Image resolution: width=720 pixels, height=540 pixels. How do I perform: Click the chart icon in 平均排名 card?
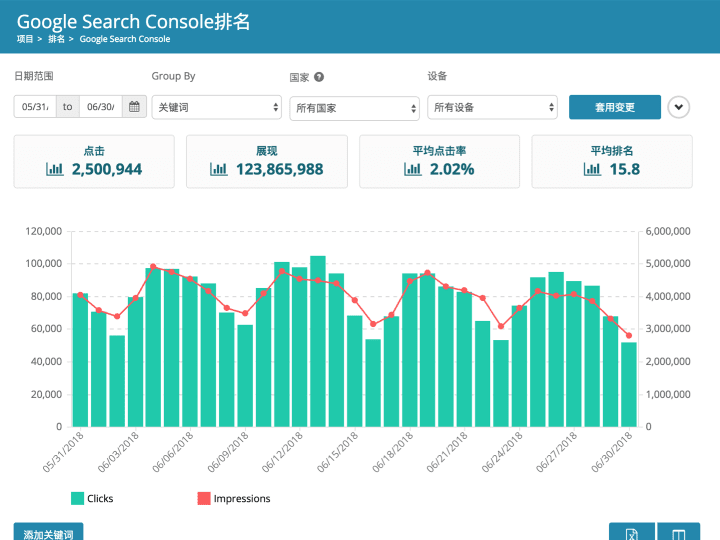pyautogui.click(x=592, y=169)
